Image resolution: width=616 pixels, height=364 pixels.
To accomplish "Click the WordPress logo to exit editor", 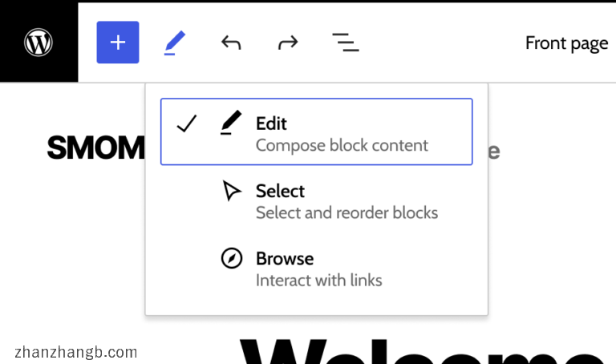I will point(38,42).
